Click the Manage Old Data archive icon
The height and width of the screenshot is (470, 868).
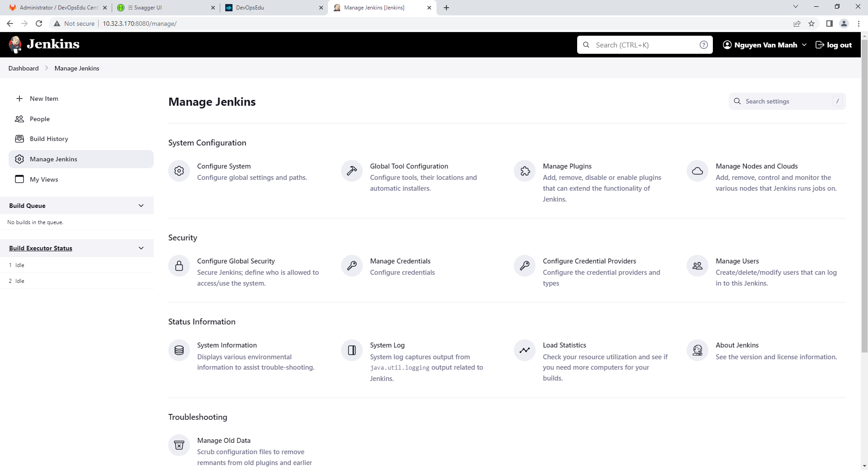(x=179, y=445)
